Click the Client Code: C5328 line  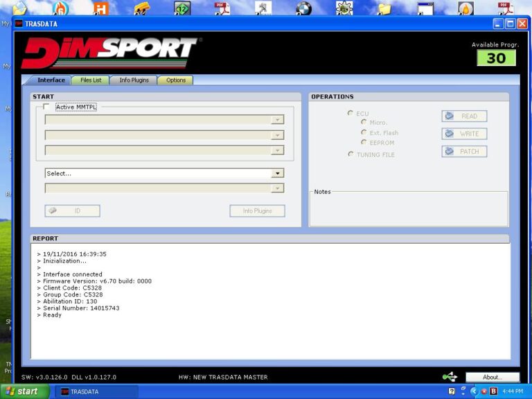pos(69,287)
